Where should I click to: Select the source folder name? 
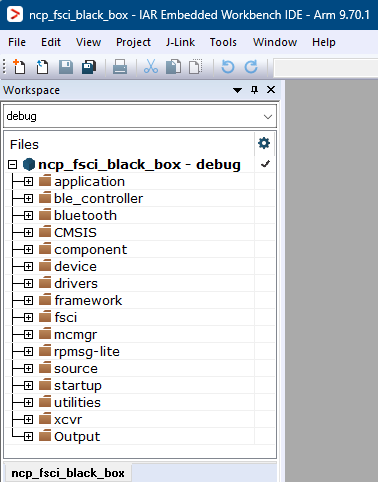(x=76, y=369)
